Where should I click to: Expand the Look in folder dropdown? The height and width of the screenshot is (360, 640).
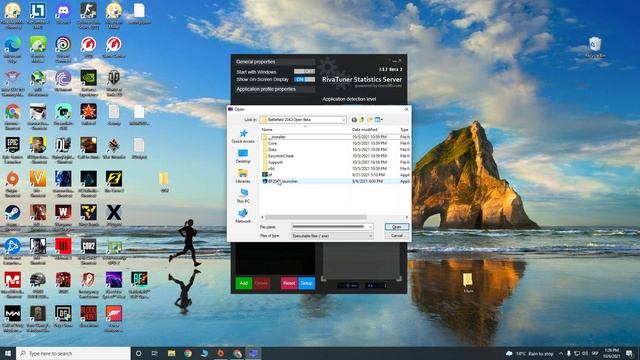pyautogui.click(x=343, y=120)
